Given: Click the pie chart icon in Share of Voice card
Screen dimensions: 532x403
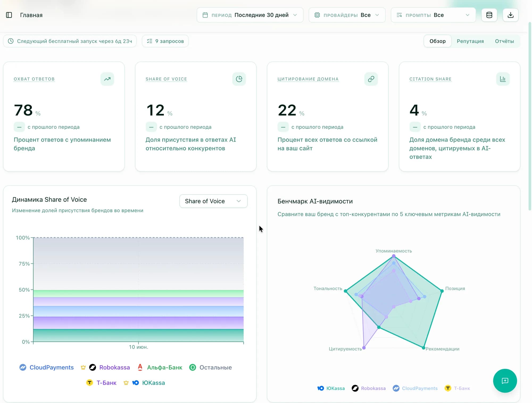Looking at the screenshot, I should [239, 79].
